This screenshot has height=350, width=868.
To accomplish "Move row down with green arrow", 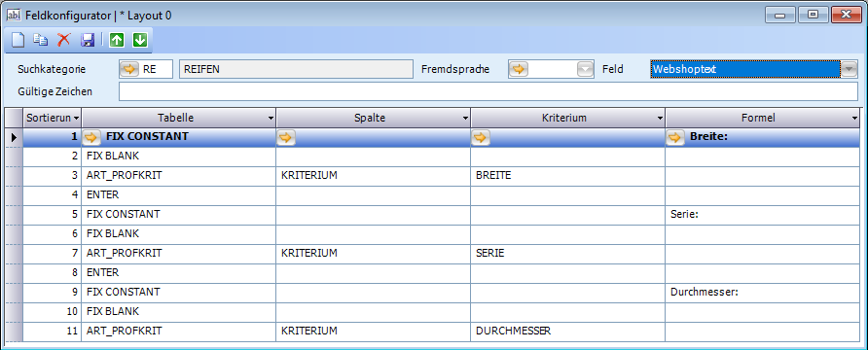I will pyautogui.click(x=140, y=40).
